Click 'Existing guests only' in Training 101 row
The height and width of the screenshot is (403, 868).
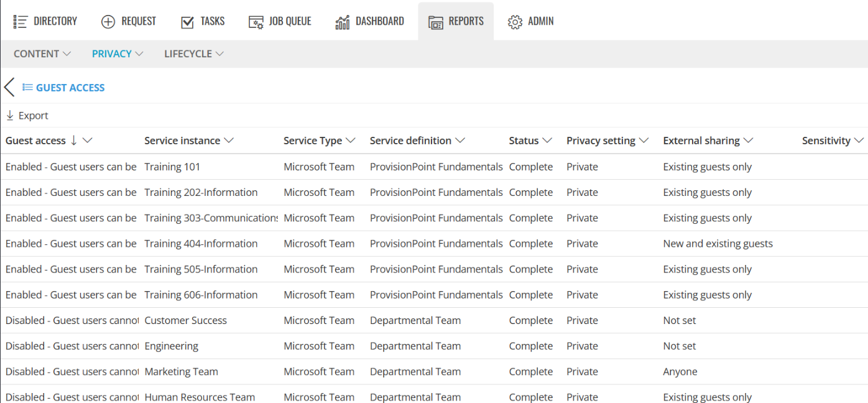[x=708, y=167]
